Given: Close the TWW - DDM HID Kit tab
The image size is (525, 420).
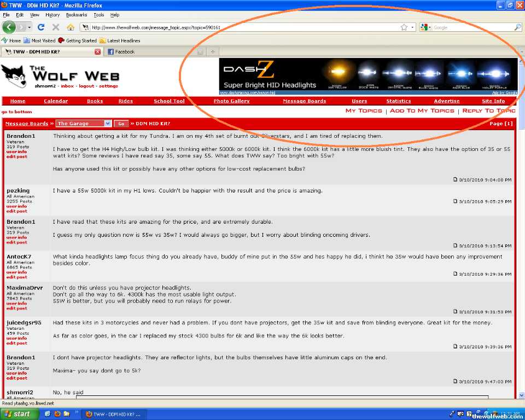Looking at the screenshot, I should point(97,51).
